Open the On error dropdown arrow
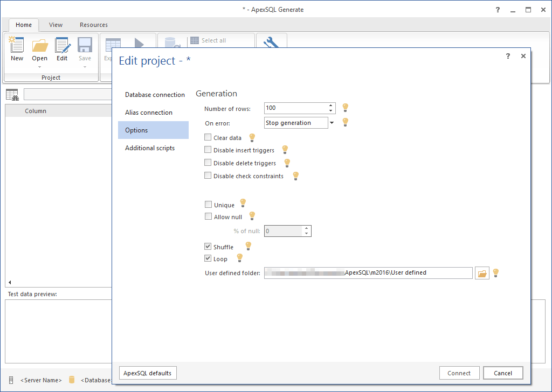Screen dimensions: 552x392 [x=332, y=123]
